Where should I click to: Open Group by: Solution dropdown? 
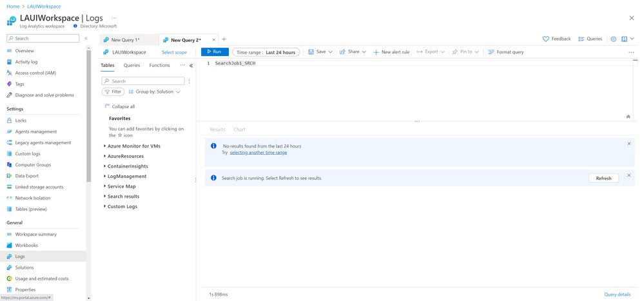coord(155,92)
